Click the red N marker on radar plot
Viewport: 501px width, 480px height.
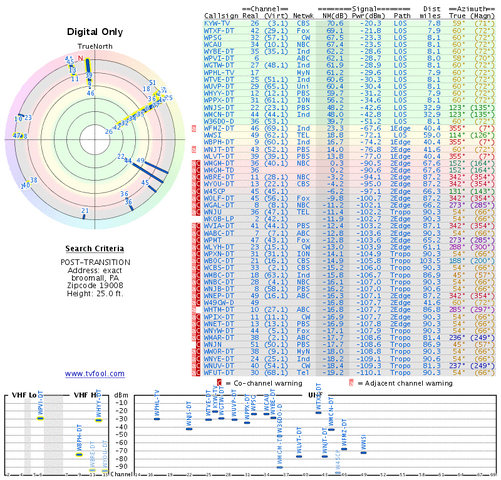pyautogui.click(x=80, y=58)
